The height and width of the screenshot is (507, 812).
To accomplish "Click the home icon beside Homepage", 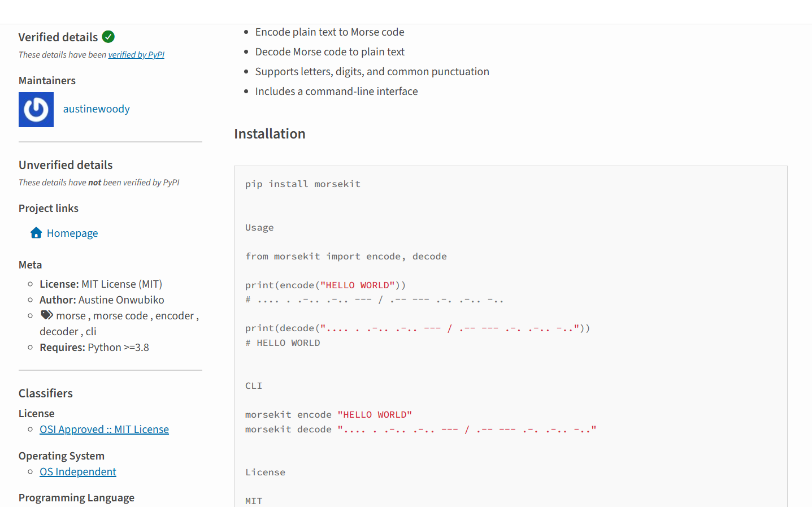I will [x=36, y=232].
